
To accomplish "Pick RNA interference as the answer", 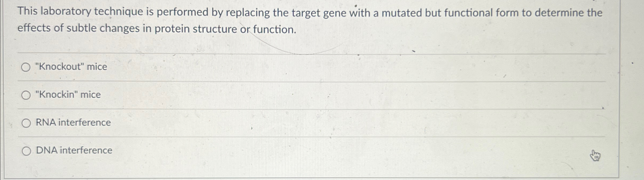I will pos(26,122).
